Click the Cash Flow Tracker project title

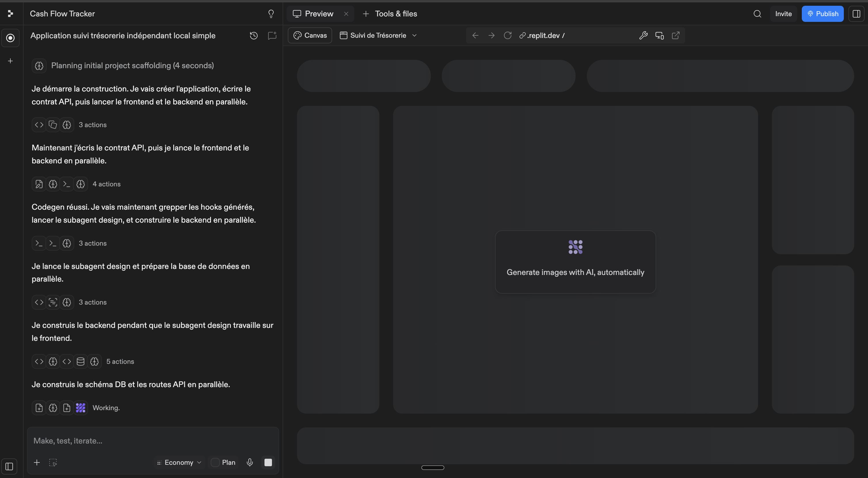point(62,14)
